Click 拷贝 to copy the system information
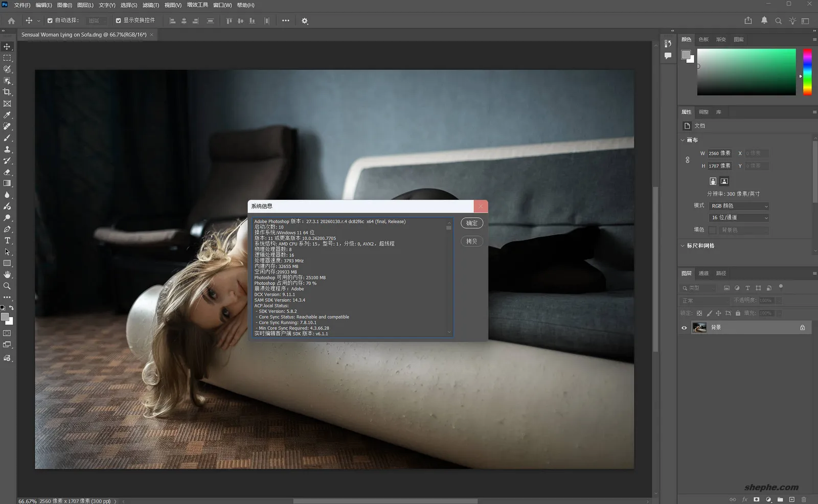This screenshot has height=504, width=818. pyautogui.click(x=471, y=241)
